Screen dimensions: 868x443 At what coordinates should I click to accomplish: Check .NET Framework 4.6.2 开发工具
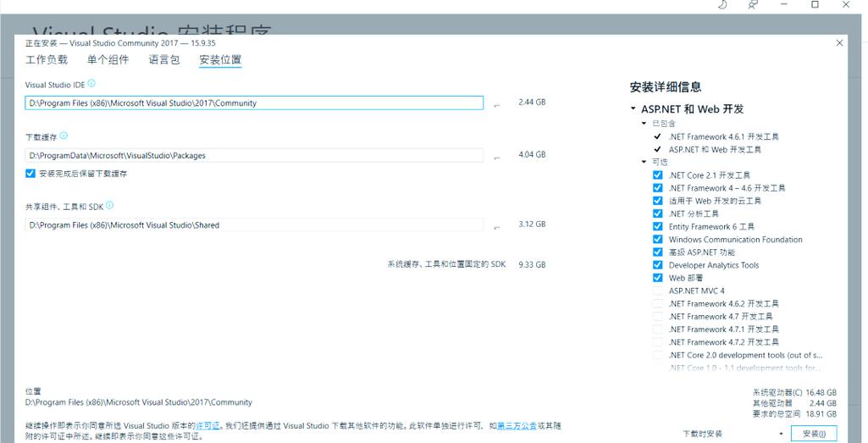click(658, 303)
